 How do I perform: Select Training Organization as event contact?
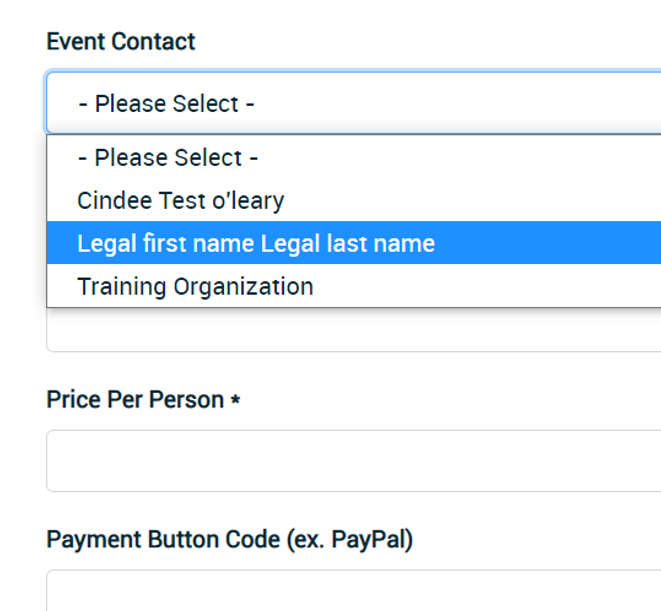click(195, 287)
